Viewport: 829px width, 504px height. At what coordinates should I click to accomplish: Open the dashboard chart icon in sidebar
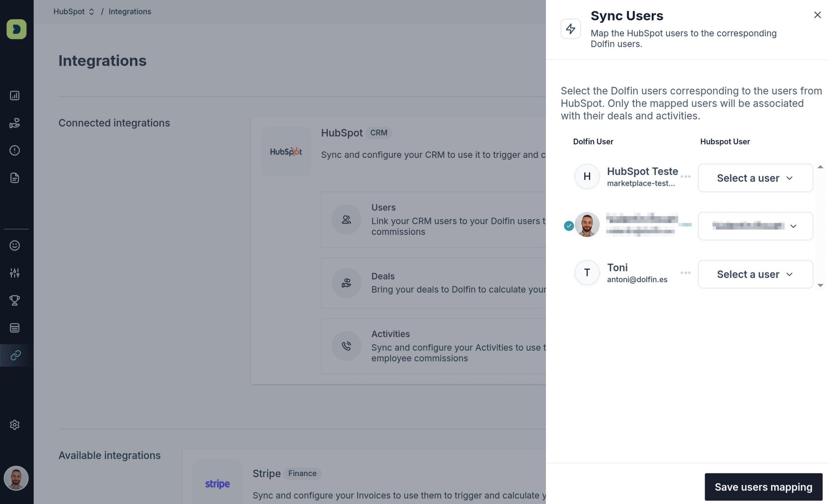coord(15,96)
